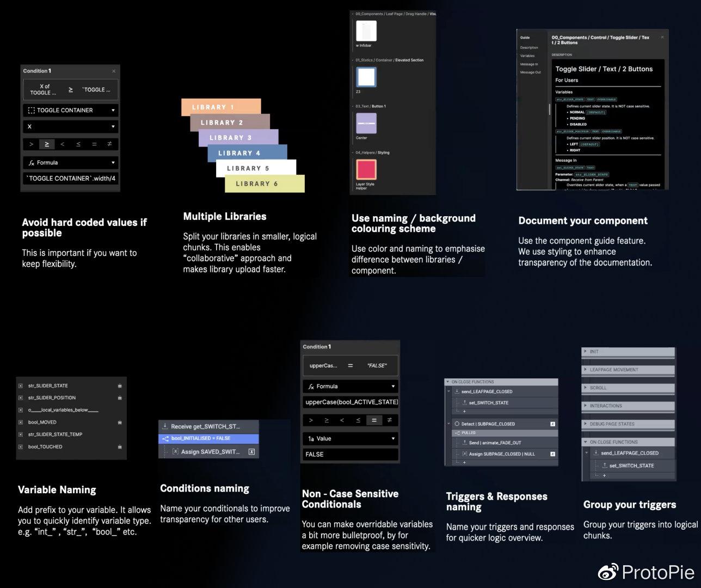Close the component guide window

click(x=662, y=38)
